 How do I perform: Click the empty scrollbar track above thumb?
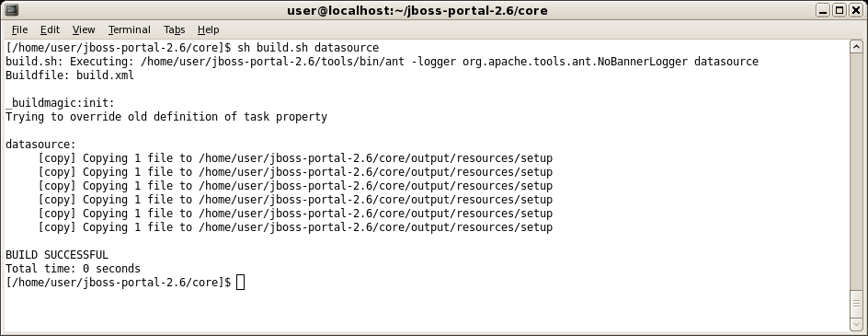point(856,171)
